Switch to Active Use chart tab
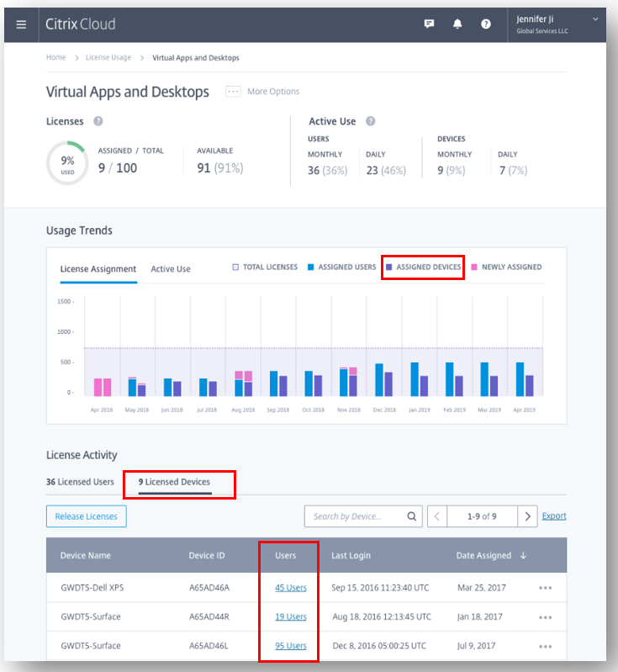 [171, 269]
